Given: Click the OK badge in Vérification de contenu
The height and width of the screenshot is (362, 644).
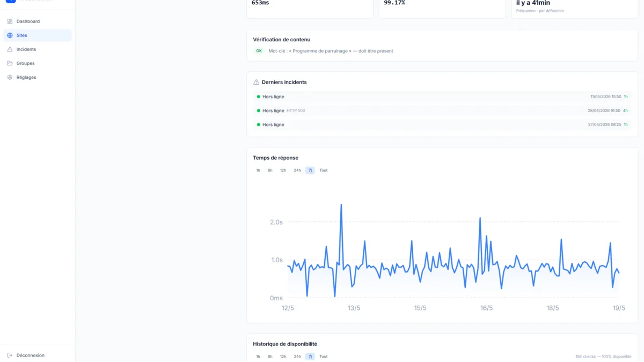Looking at the screenshot, I should click(259, 51).
